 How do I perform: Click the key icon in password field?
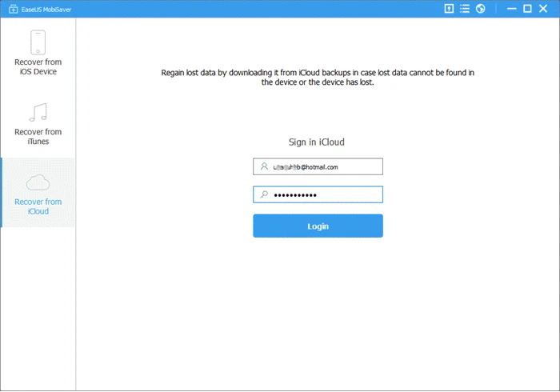click(x=264, y=194)
